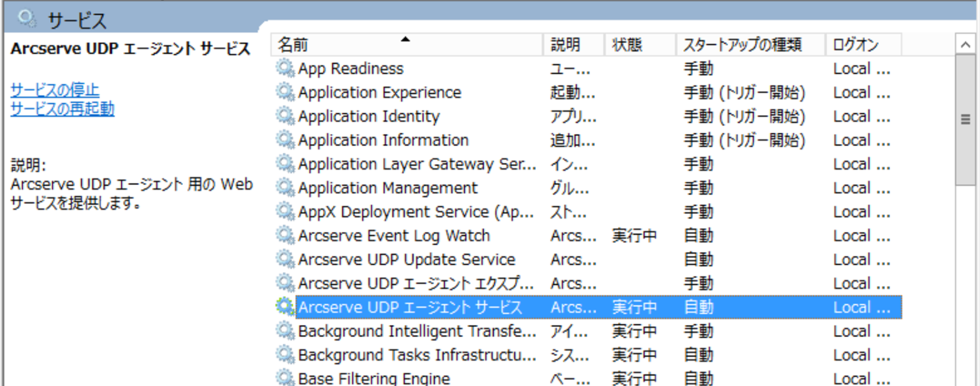Click the gear icon for Application Identity
The image size is (980, 386).
click(x=285, y=116)
